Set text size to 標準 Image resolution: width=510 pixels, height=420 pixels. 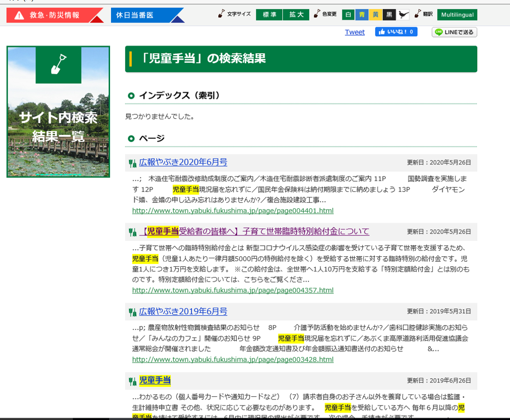[x=269, y=15]
